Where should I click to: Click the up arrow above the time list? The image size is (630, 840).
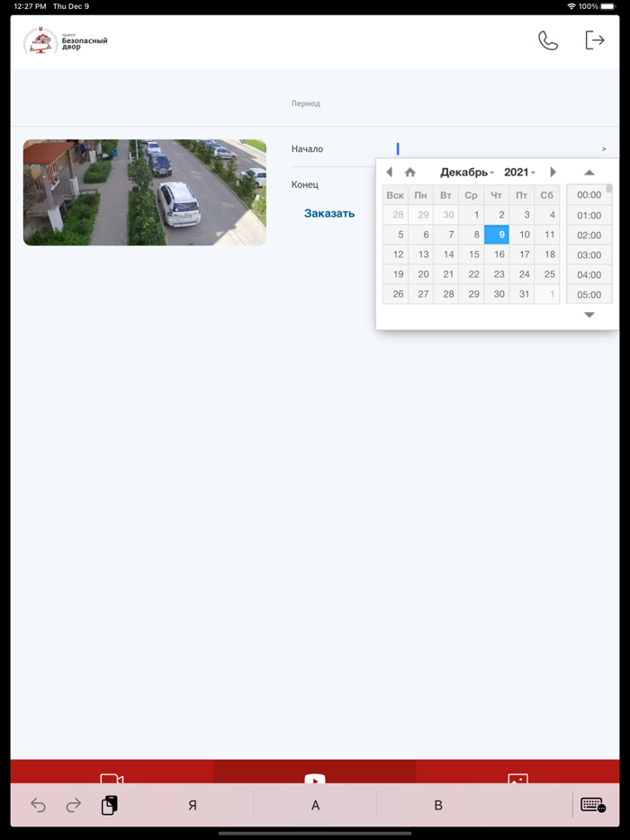(589, 173)
